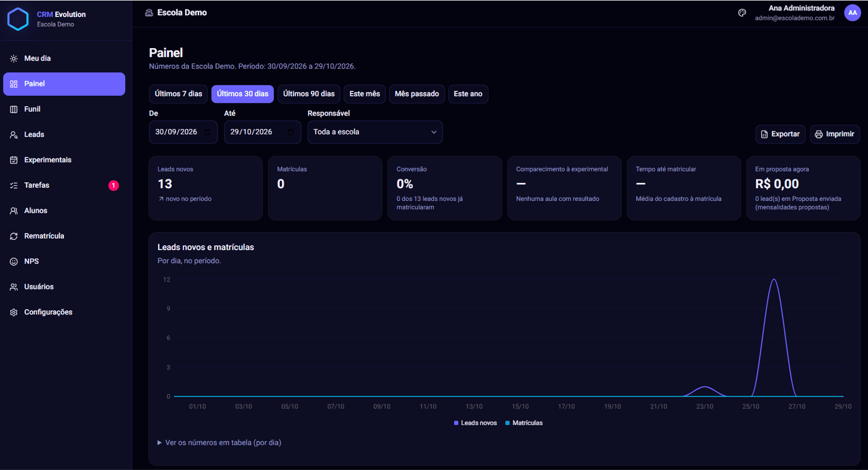
Task: Select the Últimos 30 dias filter
Action: coord(242,94)
